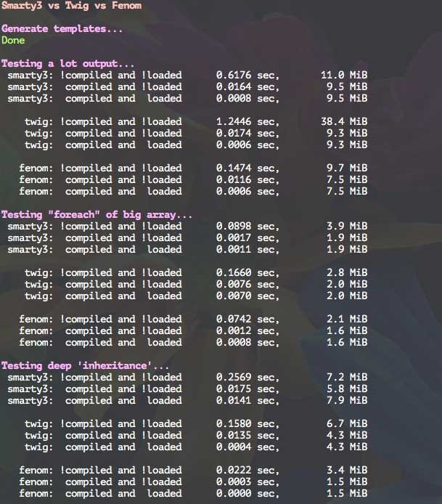The width and height of the screenshot is (442, 504).
Task: Click the '0.0222 sec,' fenom timing value
Action: [x=247, y=471]
